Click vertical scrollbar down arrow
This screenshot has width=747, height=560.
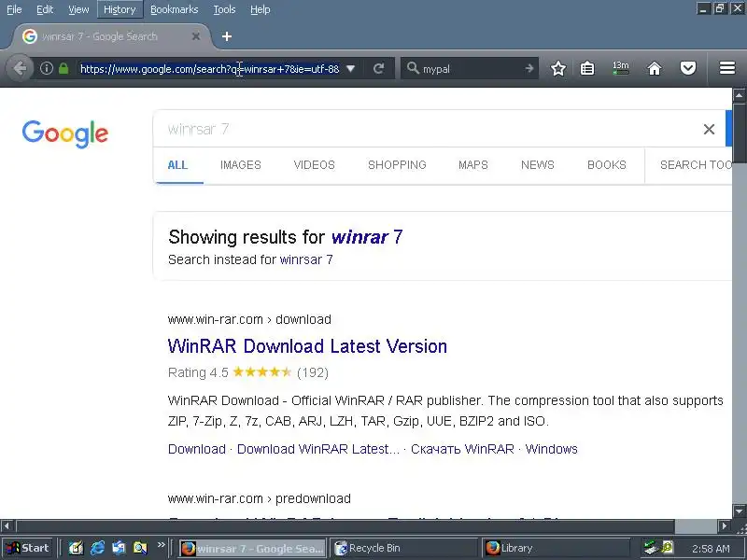pos(739,511)
